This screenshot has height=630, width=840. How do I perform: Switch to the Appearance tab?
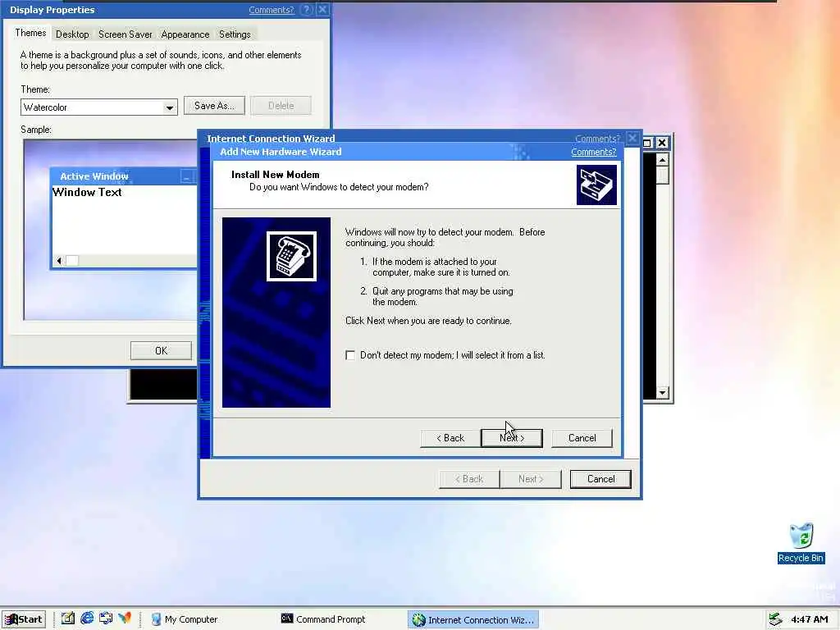click(185, 34)
